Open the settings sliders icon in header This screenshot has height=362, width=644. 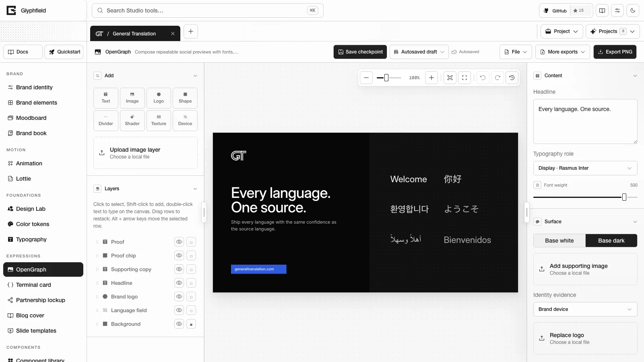(617, 10)
